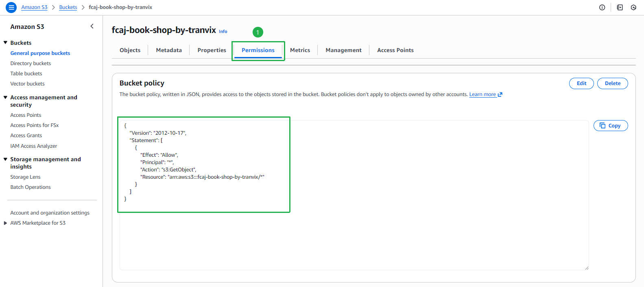This screenshot has width=644, height=287.
Task: Copy the bucket policy JSON
Action: point(610,126)
